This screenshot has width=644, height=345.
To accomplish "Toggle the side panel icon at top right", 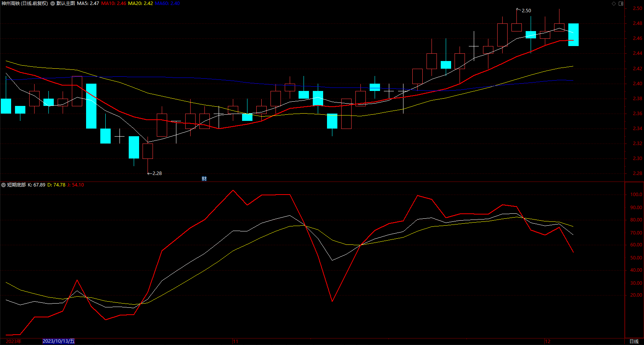I will pyautogui.click(x=621, y=3).
